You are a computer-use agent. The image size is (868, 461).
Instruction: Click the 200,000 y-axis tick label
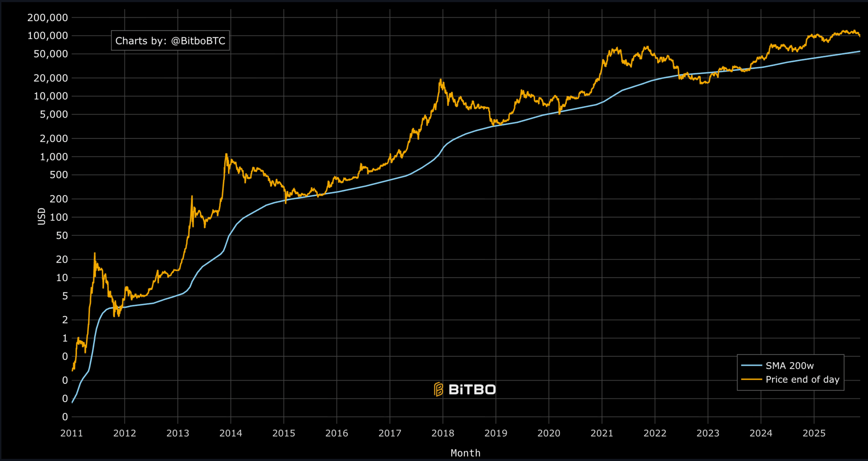pos(47,18)
